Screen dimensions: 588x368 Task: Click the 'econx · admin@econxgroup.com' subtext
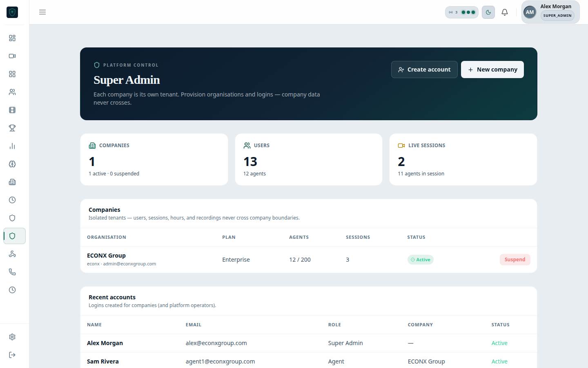(x=121, y=264)
